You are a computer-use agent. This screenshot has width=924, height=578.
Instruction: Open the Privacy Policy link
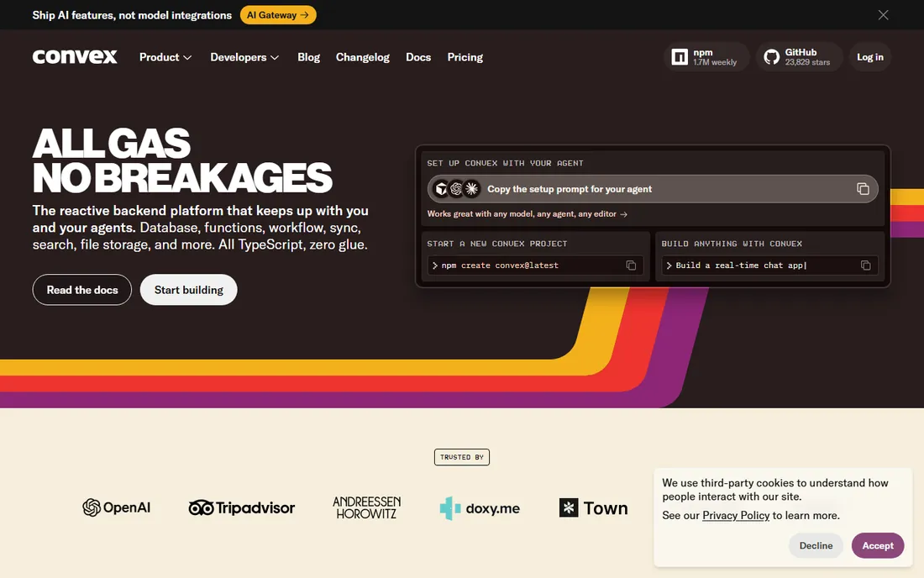point(736,515)
